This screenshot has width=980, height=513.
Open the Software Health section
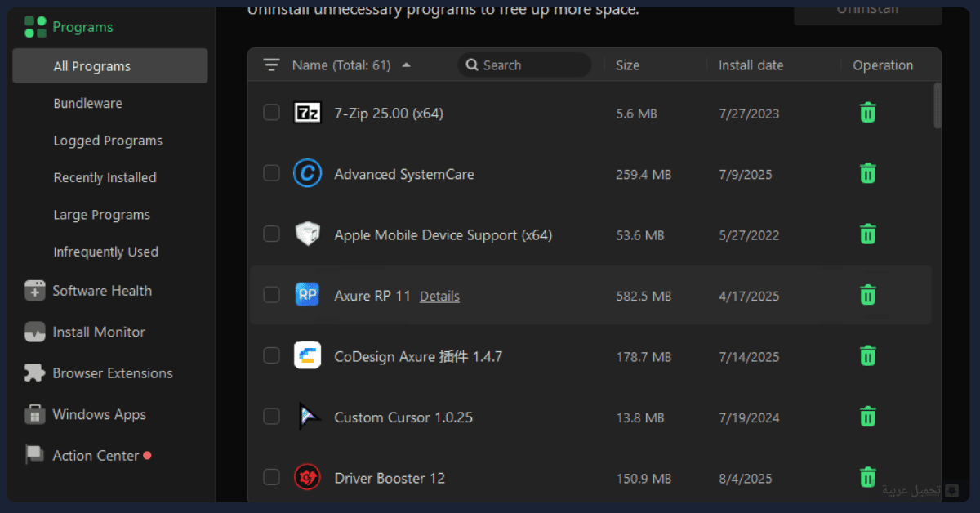tap(102, 291)
